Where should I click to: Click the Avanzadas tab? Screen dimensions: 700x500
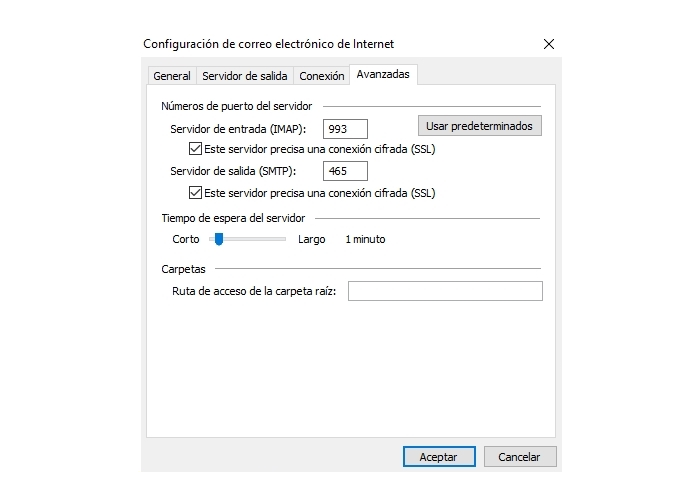(383, 74)
